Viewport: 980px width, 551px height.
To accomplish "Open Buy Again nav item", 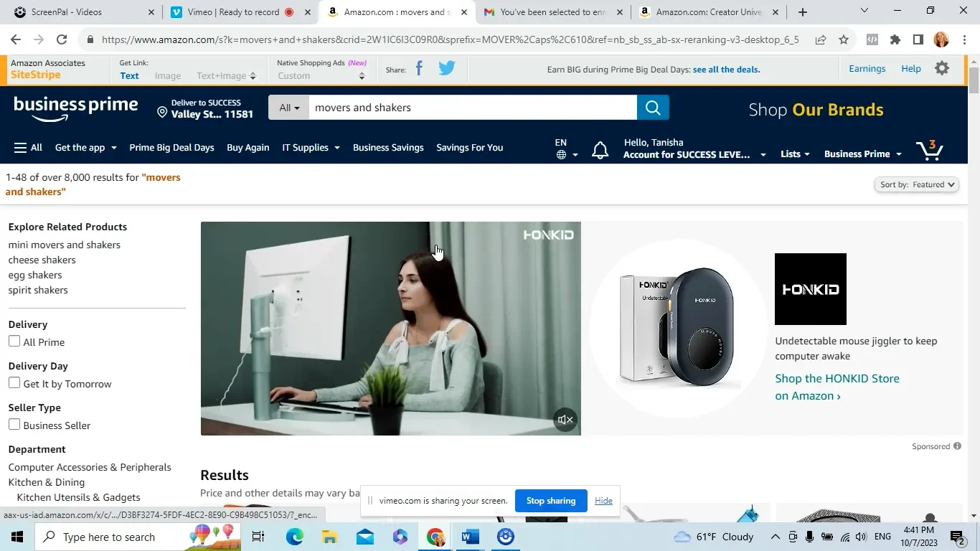I will tap(248, 148).
